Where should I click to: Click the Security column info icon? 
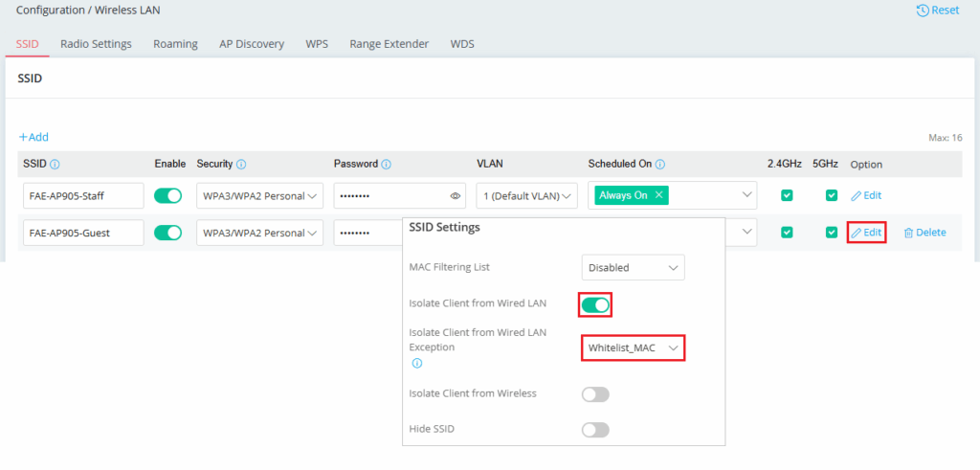(x=241, y=165)
